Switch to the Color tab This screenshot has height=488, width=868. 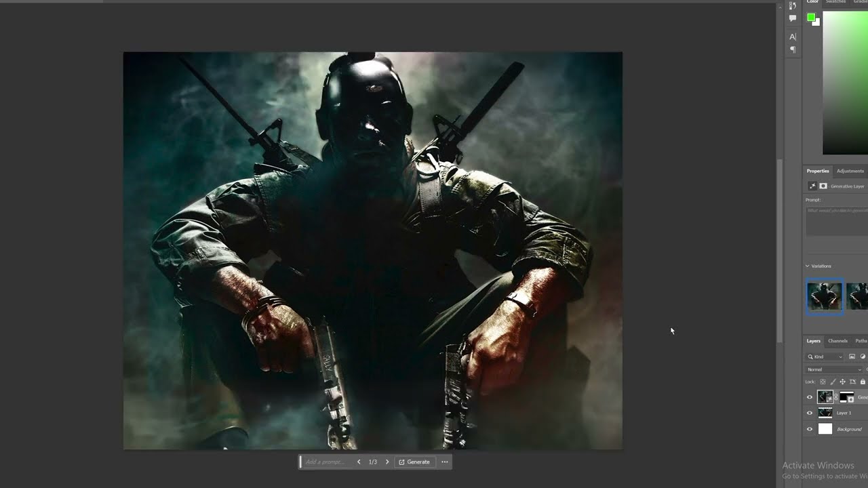click(x=812, y=2)
